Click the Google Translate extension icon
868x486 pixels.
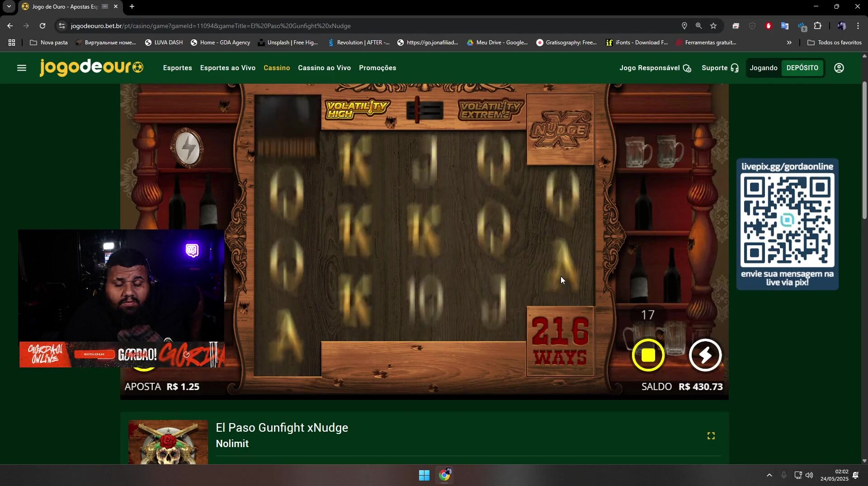[785, 26]
